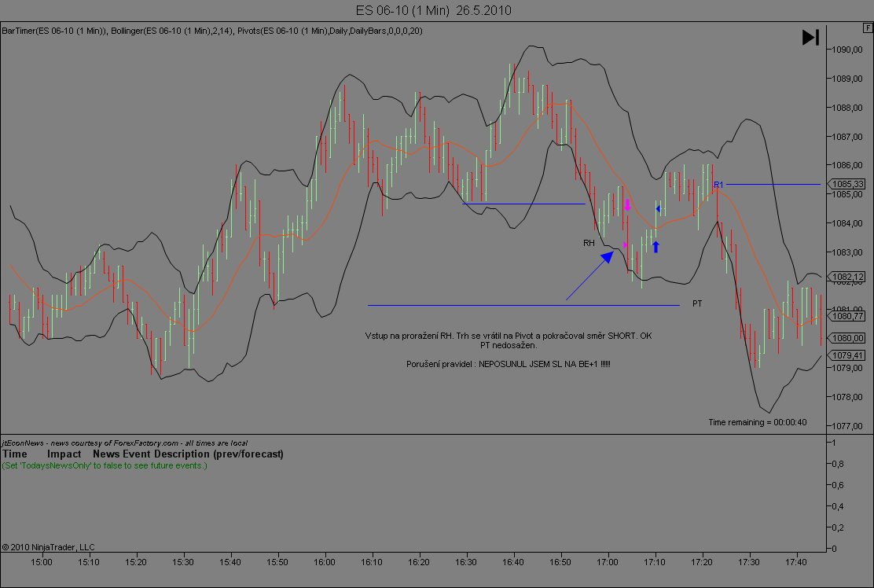This screenshot has height=588, width=874.
Task: Click the 1085,33 price marker
Action: tap(845, 184)
